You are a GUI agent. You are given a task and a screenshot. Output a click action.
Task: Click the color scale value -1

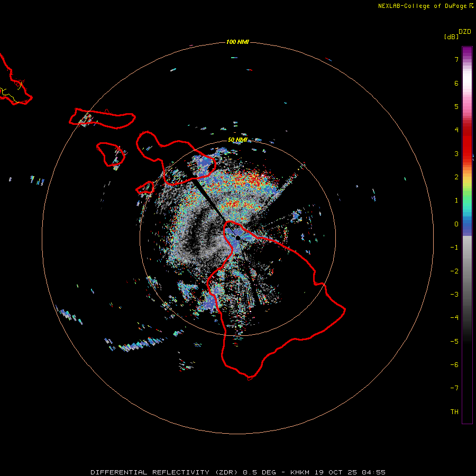point(454,248)
